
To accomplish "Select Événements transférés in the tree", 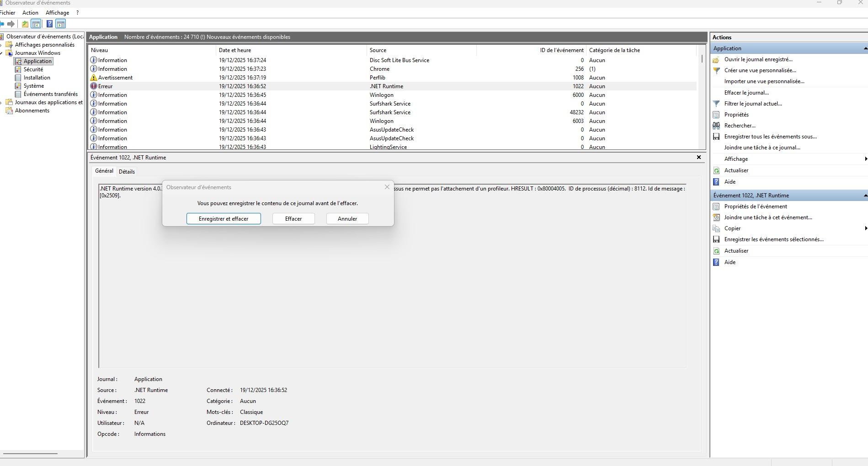I will [x=51, y=94].
